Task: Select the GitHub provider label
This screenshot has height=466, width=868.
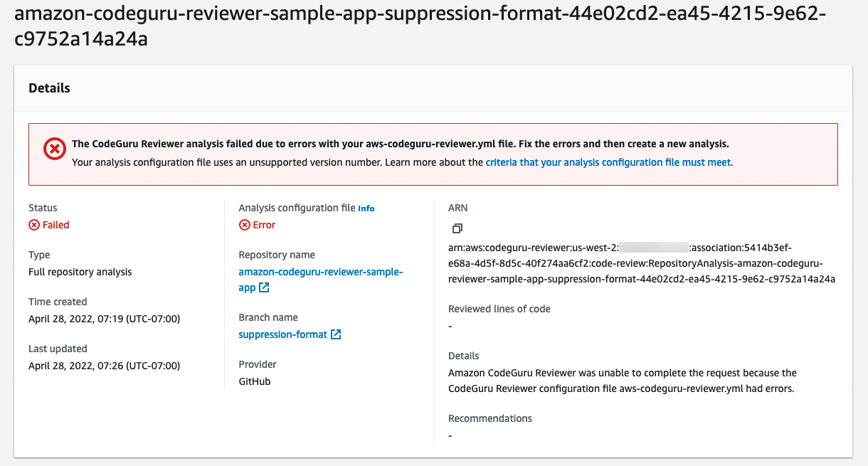Action: 254,381
